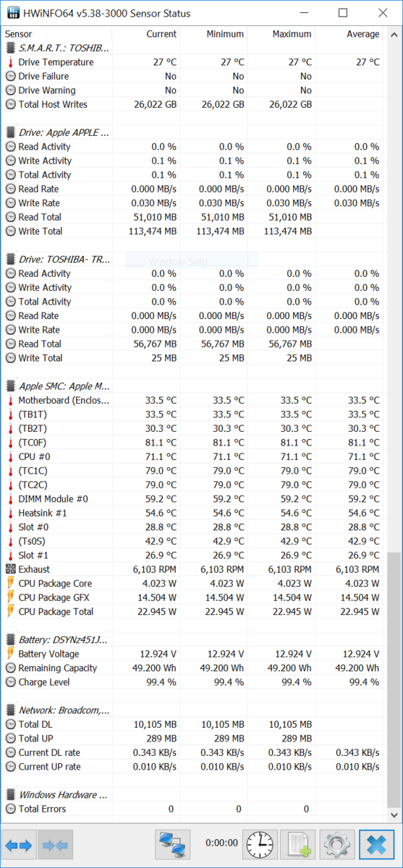Open the network remote monitoring icon
The height and width of the screenshot is (868, 403).
(x=173, y=844)
